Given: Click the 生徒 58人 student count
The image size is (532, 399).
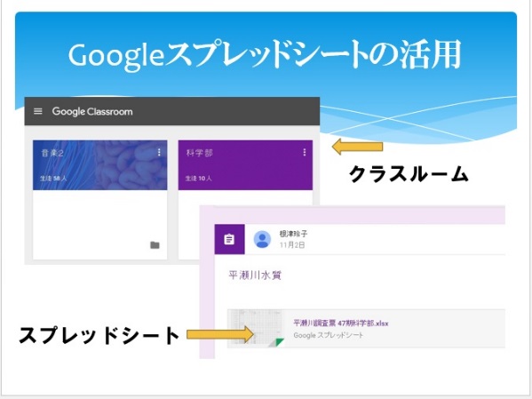Looking at the screenshot, I should (x=53, y=178).
